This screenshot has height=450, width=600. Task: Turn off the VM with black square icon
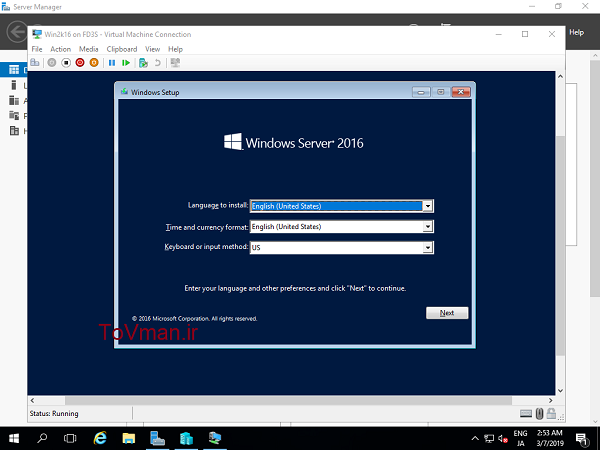66,62
